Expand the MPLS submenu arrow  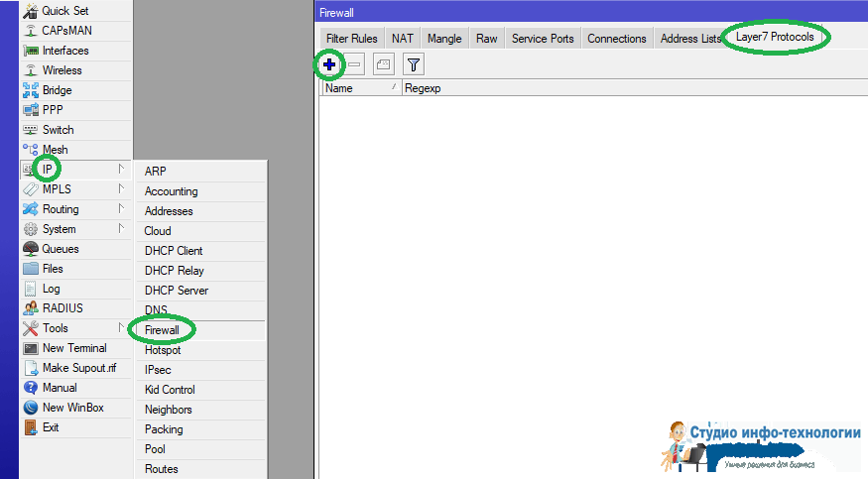pyautogui.click(x=120, y=188)
